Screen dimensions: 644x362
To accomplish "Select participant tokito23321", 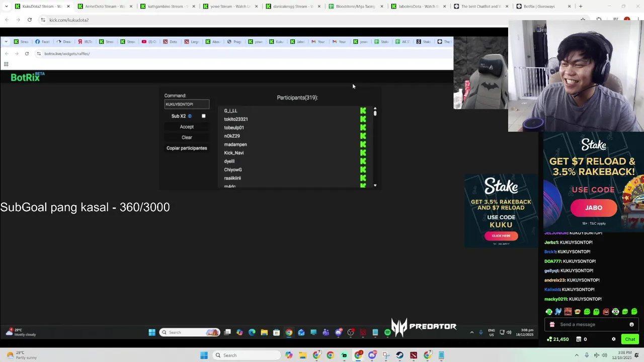I will pos(236,119).
